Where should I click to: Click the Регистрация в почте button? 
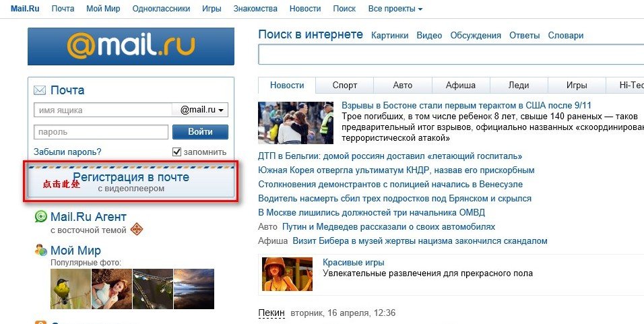[x=131, y=181]
